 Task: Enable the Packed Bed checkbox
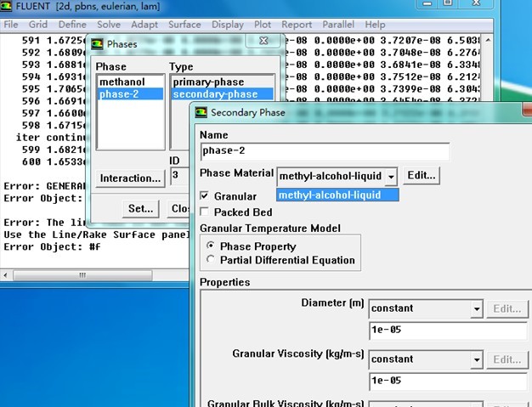(205, 212)
